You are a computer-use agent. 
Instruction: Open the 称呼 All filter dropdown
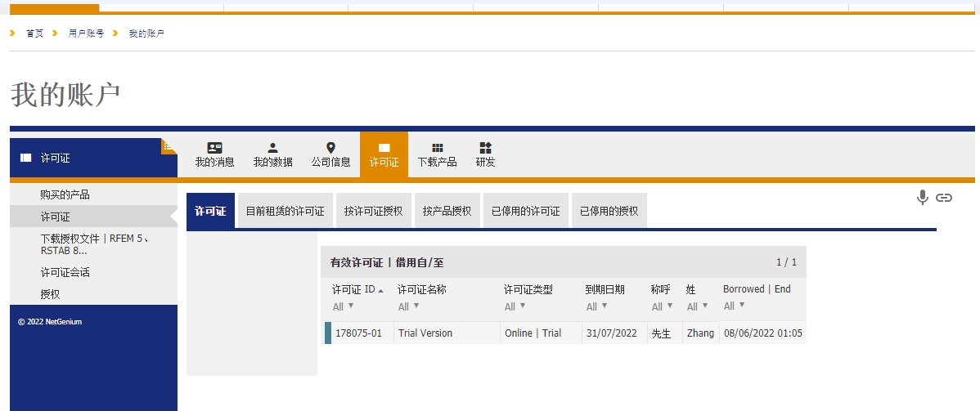pyautogui.click(x=662, y=306)
